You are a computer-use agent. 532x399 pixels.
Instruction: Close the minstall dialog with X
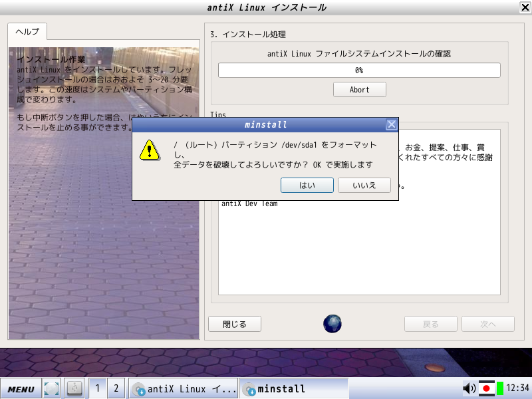(391, 124)
